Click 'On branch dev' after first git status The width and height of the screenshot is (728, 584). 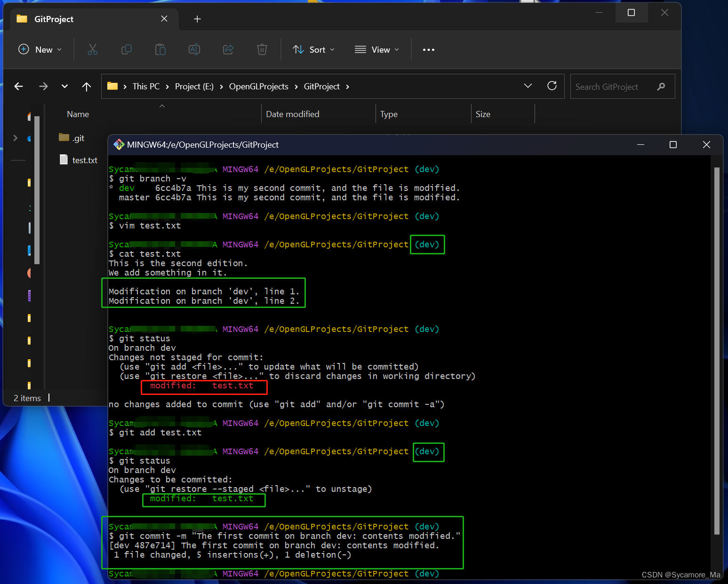click(142, 348)
